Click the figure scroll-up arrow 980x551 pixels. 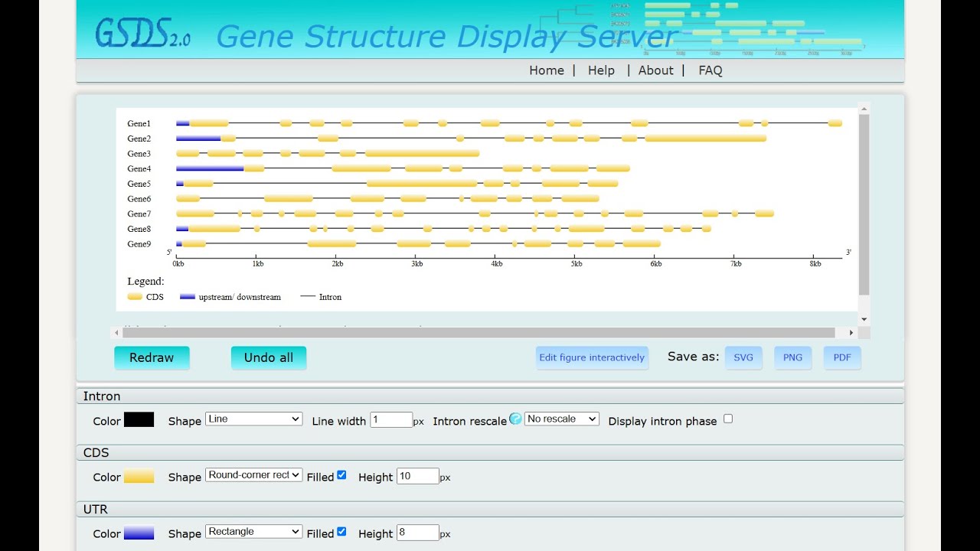pyautogui.click(x=864, y=109)
